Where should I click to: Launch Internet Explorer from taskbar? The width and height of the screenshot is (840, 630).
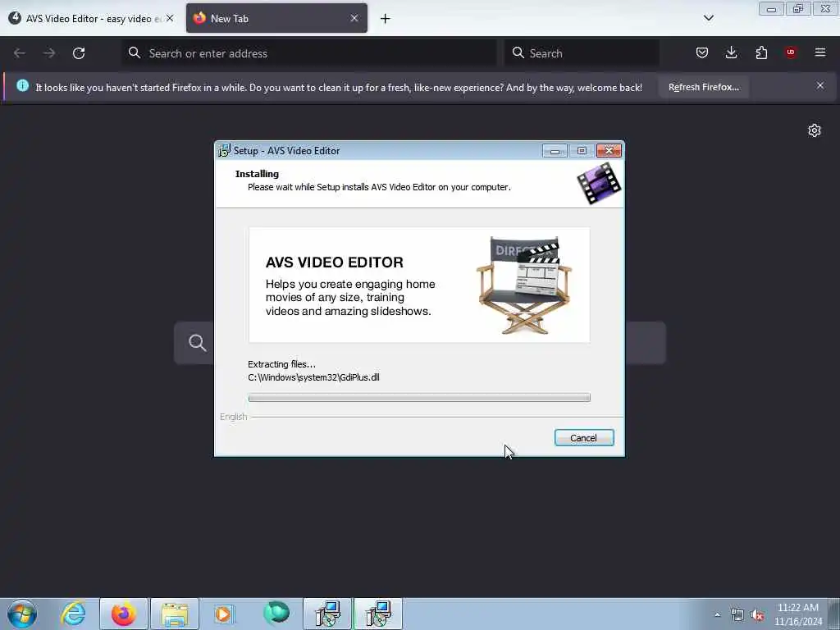(73, 614)
